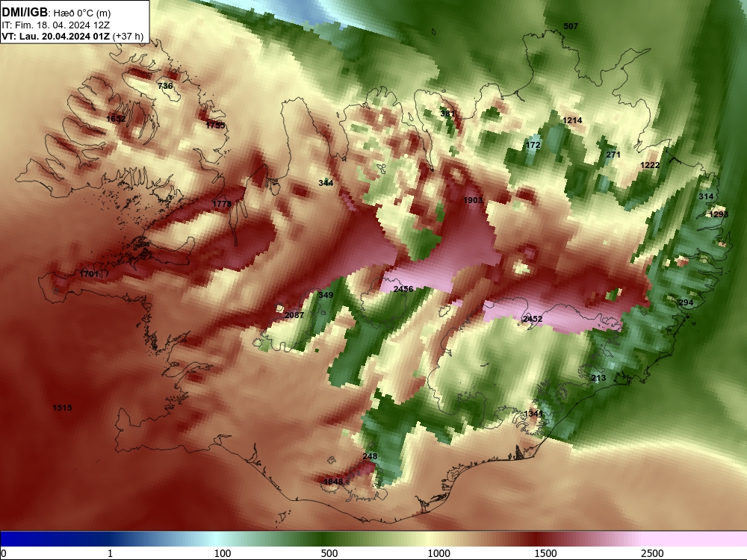Click the 1848 value on the map
747x560 pixels.
(333, 482)
